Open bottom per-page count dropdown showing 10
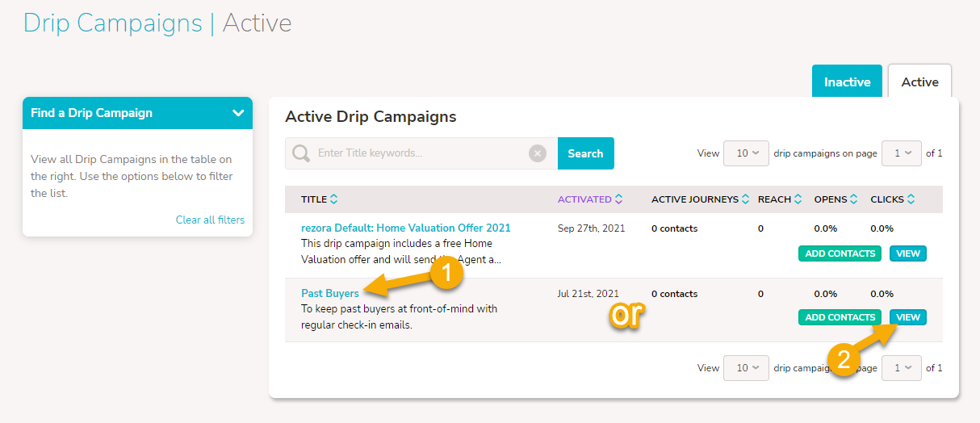Viewport: 980px width, 423px height. click(747, 368)
